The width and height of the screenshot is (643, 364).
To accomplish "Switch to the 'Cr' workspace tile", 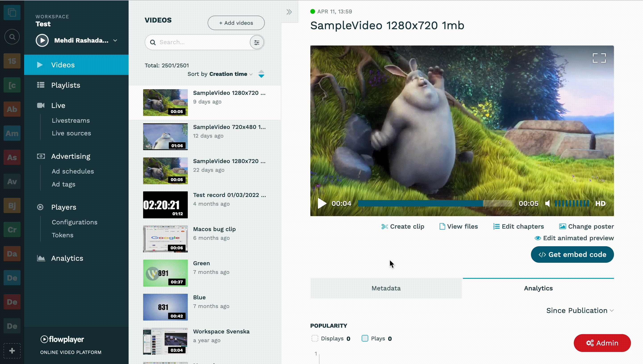I will 12,230.
